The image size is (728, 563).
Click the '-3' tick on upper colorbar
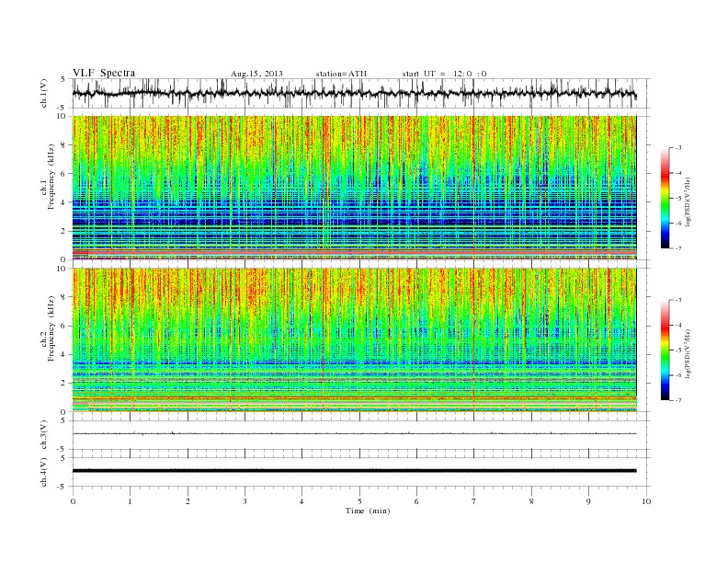678,148
